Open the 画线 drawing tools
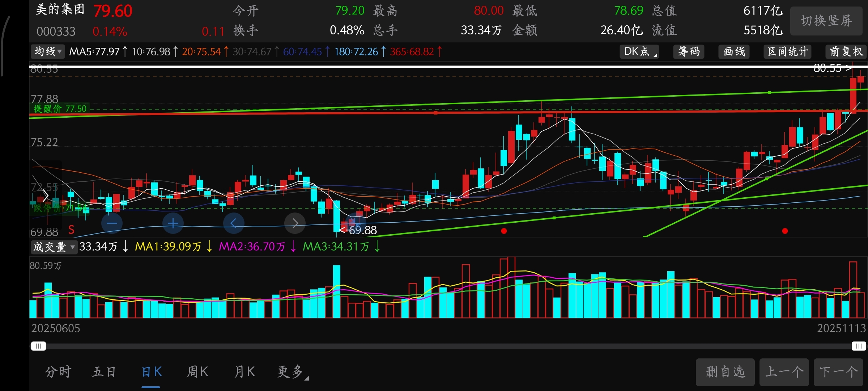 coord(734,52)
